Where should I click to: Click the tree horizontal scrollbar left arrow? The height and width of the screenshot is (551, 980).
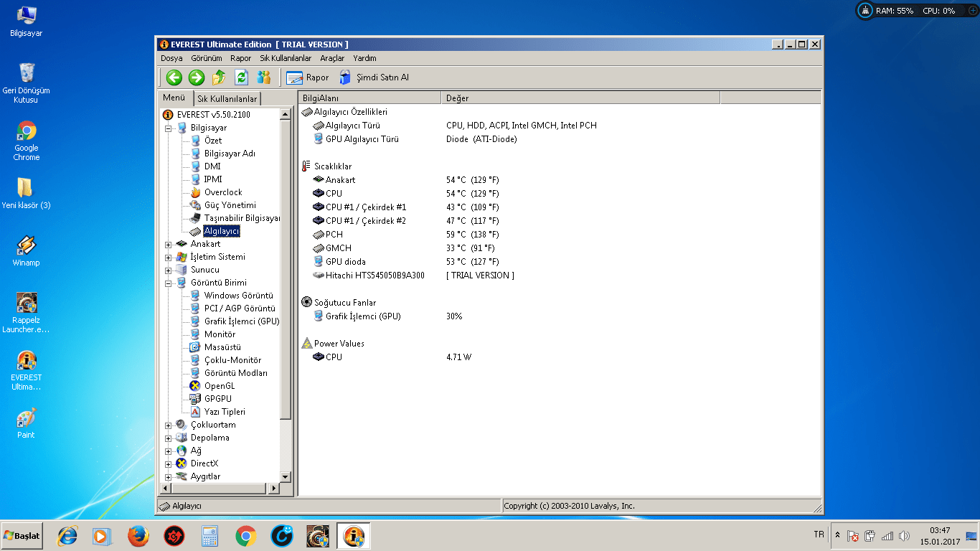click(x=164, y=488)
